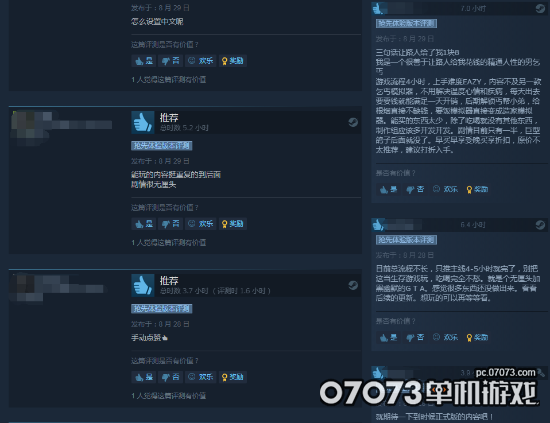Click the Steam logo icon on the 5.2 小时 review

353,122
